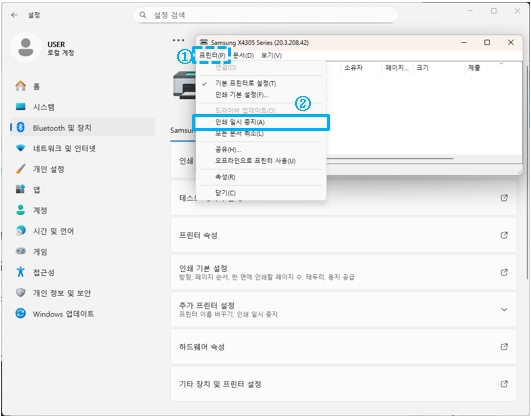Open Home via its house icon
The image size is (531, 417).
click(21, 86)
